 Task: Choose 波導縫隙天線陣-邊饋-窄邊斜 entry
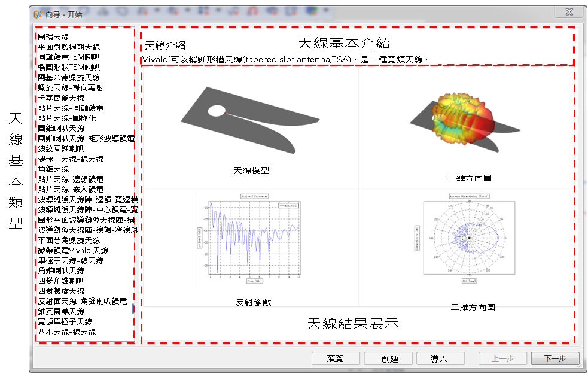[88, 230]
